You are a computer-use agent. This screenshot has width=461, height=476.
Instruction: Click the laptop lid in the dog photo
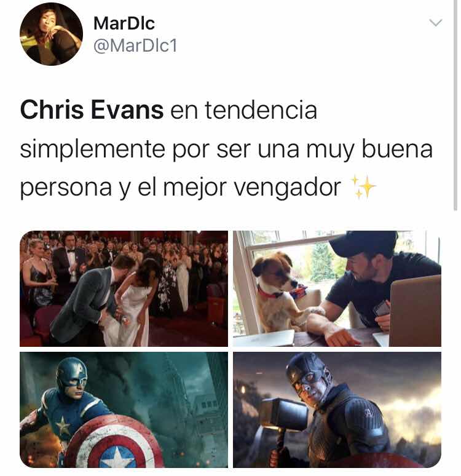(x=415, y=310)
